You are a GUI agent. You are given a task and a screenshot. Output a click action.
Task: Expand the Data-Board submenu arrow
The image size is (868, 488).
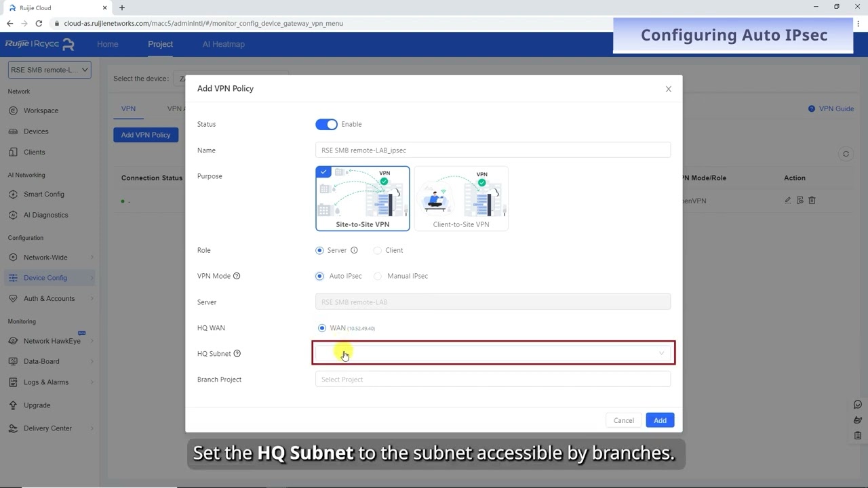[92, 361]
